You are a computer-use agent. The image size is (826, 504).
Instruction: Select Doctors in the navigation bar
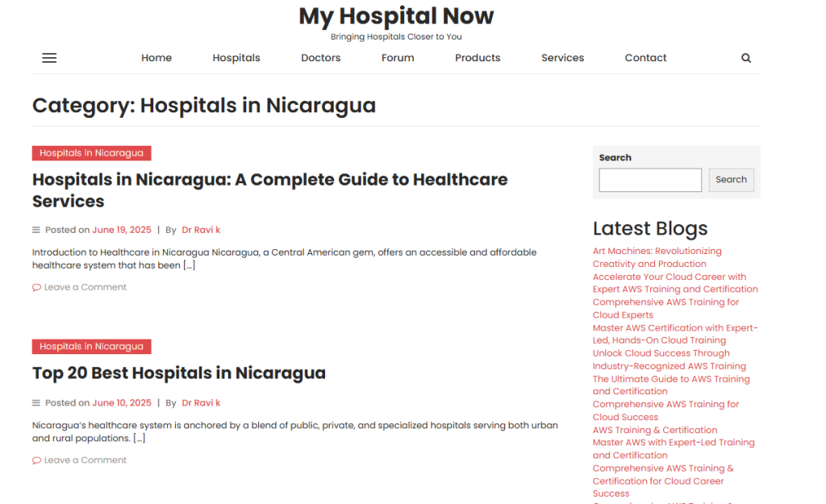(320, 58)
